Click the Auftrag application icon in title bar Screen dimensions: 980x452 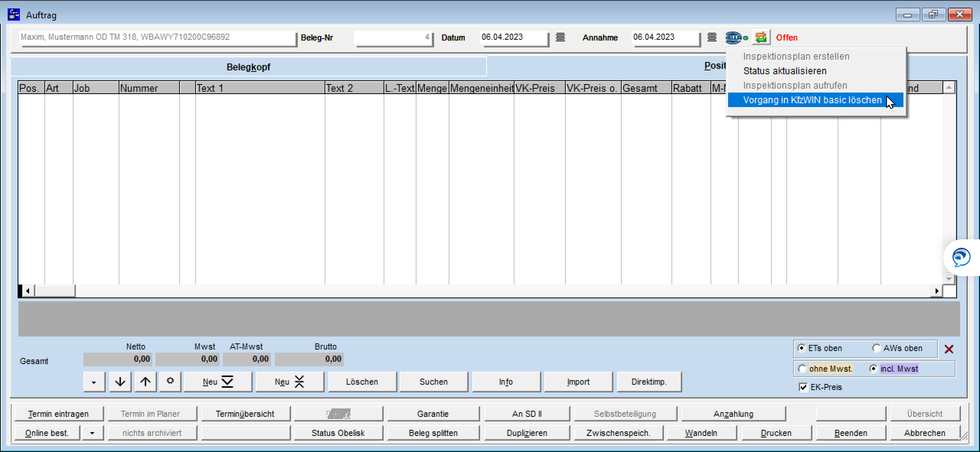tap(14, 15)
